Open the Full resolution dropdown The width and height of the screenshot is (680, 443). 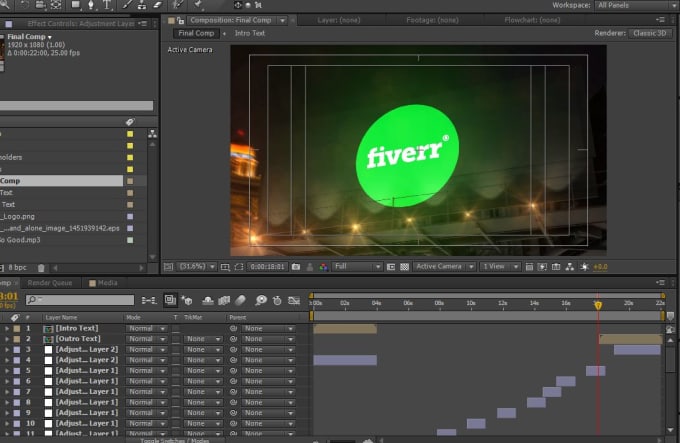pyautogui.click(x=357, y=267)
